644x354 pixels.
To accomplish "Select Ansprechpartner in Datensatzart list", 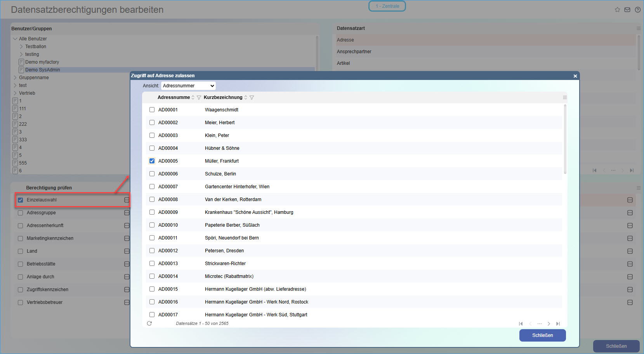I will click(x=354, y=52).
